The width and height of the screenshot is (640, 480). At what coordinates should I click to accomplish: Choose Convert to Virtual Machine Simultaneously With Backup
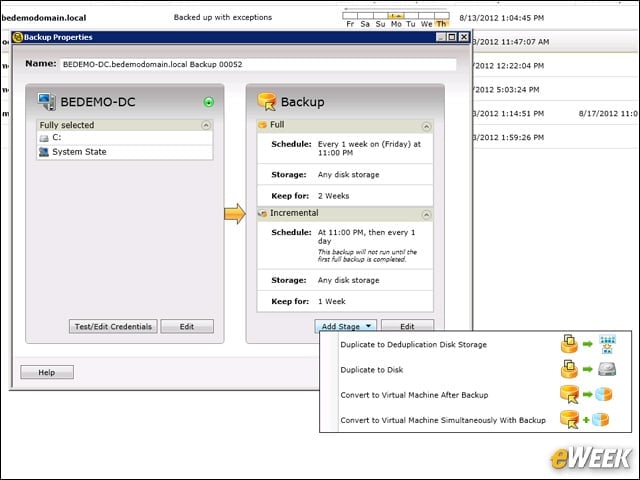pyautogui.click(x=443, y=420)
